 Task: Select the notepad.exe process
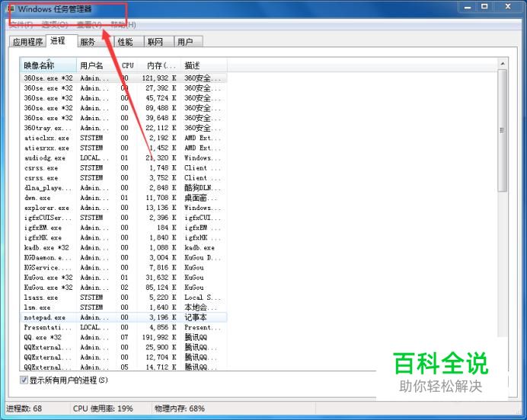pyautogui.click(x=123, y=317)
